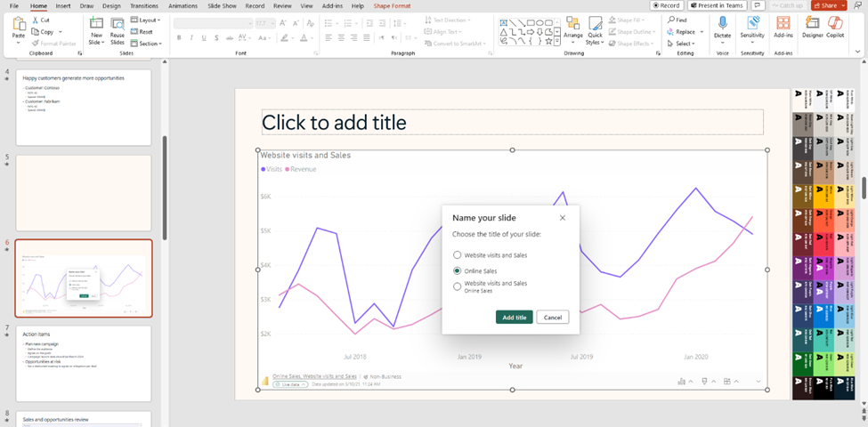Choose the combined title with Online Sales subtitle

pos(457,286)
